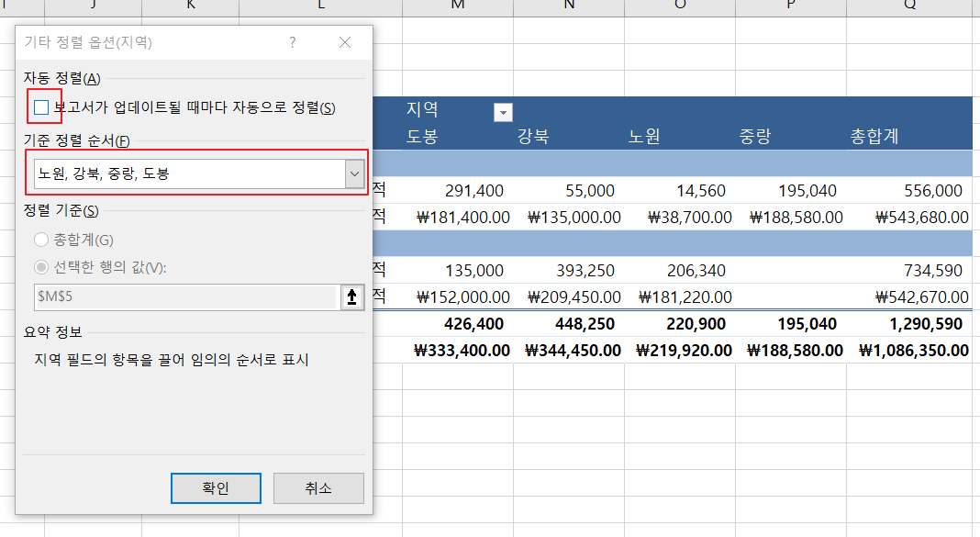
Task: Select the cell with value 206,340
Action: [680, 271]
